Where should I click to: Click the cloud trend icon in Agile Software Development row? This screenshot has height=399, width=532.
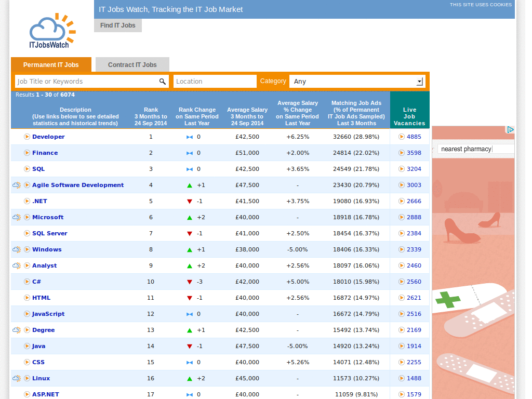pos(17,185)
